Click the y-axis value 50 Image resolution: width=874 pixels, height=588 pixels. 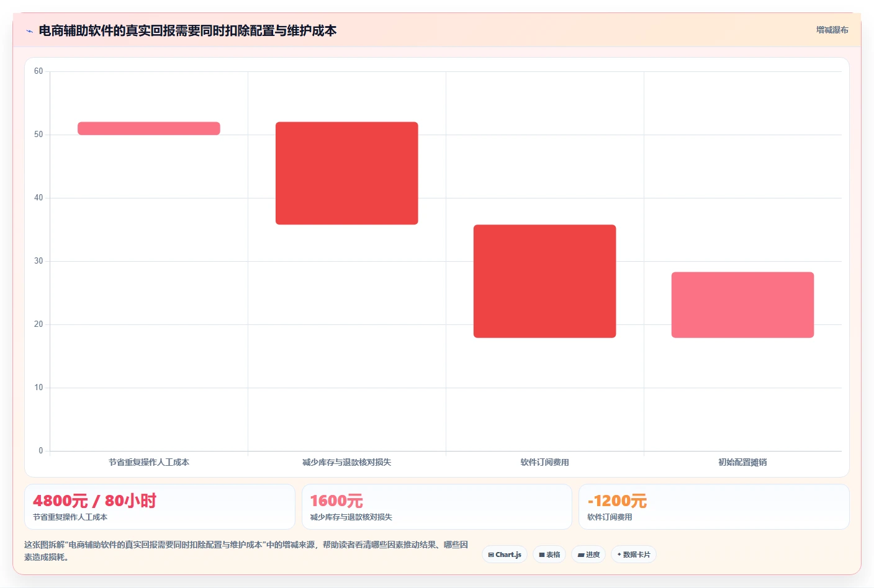[x=38, y=135]
